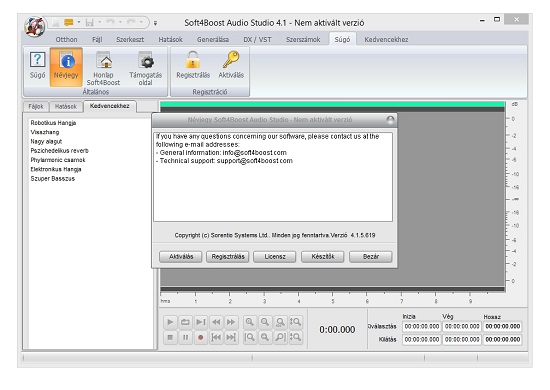The width and height of the screenshot is (550, 390).
Task: Start recording with the red Record button
Action: pyautogui.click(x=201, y=337)
